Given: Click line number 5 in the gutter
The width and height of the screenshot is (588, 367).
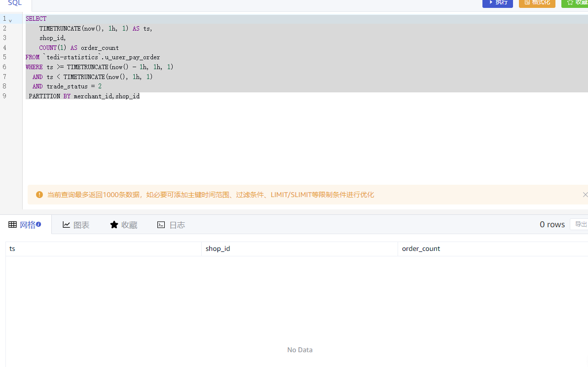Looking at the screenshot, I should 4,57.
